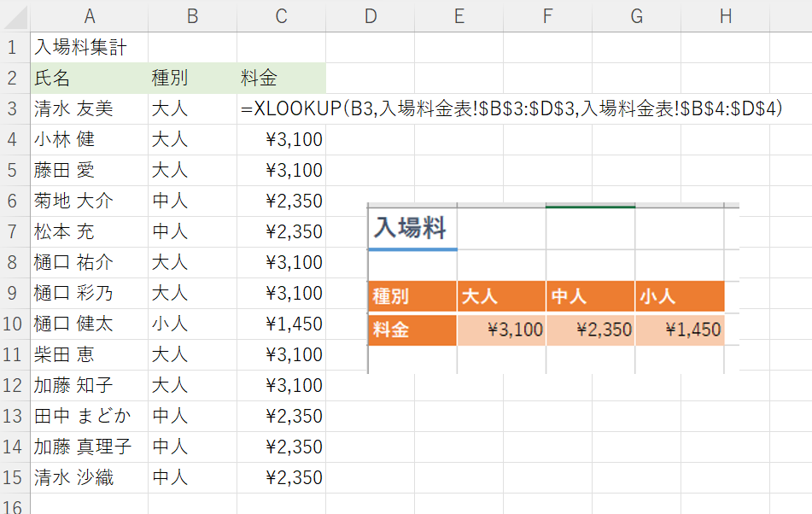
Task: Select the name cell 清水 沙織
Action: pyautogui.click(x=89, y=478)
